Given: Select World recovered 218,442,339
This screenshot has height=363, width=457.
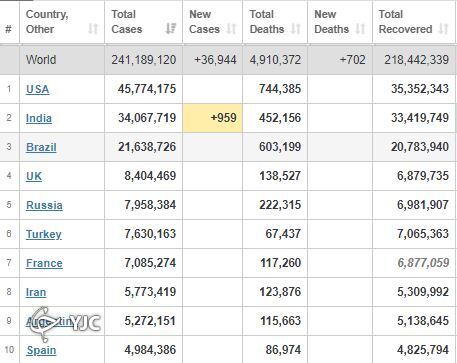Looking at the screenshot, I should point(416,60).
